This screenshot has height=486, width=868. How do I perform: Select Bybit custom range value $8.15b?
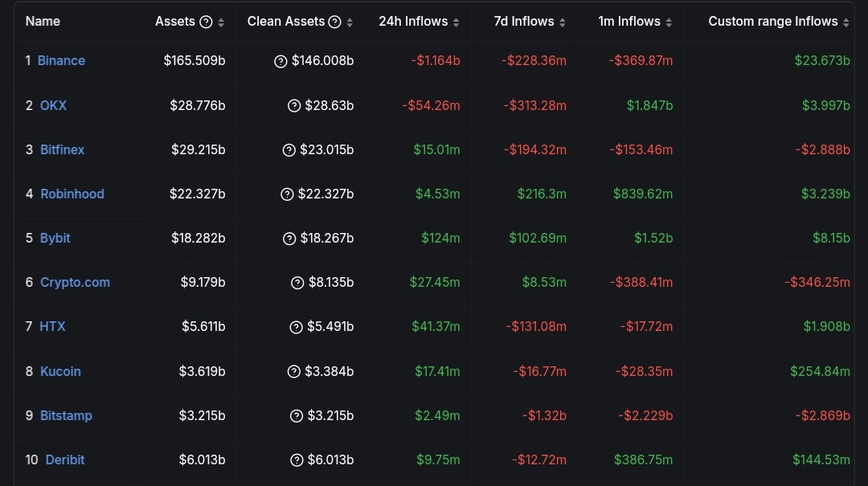tap(831, 238)
